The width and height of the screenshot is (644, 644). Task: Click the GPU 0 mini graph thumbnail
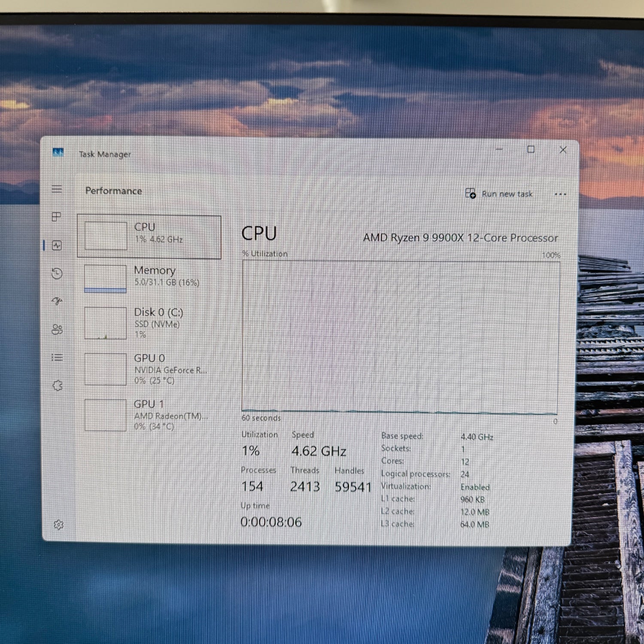pyautogui.click(x=106, y=369)
